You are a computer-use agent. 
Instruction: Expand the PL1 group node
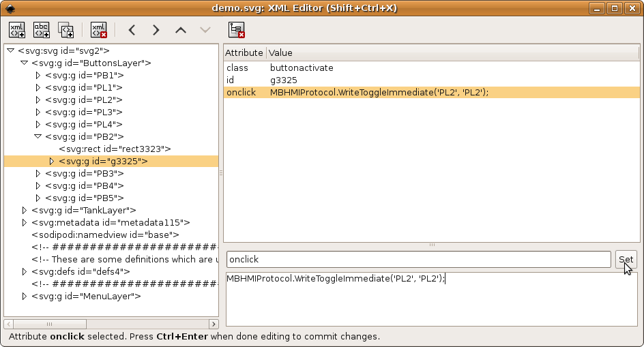(38, 87)
